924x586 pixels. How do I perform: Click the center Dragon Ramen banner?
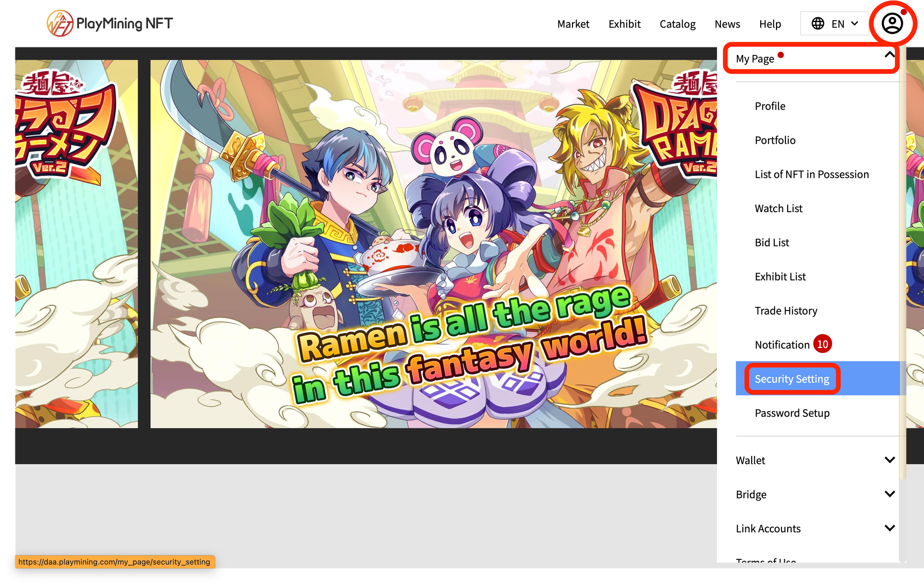pos(433,244)
